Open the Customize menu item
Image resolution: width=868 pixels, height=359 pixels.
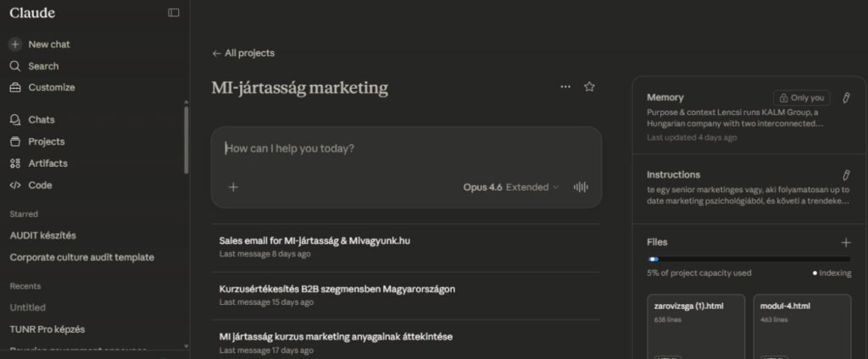51,87
